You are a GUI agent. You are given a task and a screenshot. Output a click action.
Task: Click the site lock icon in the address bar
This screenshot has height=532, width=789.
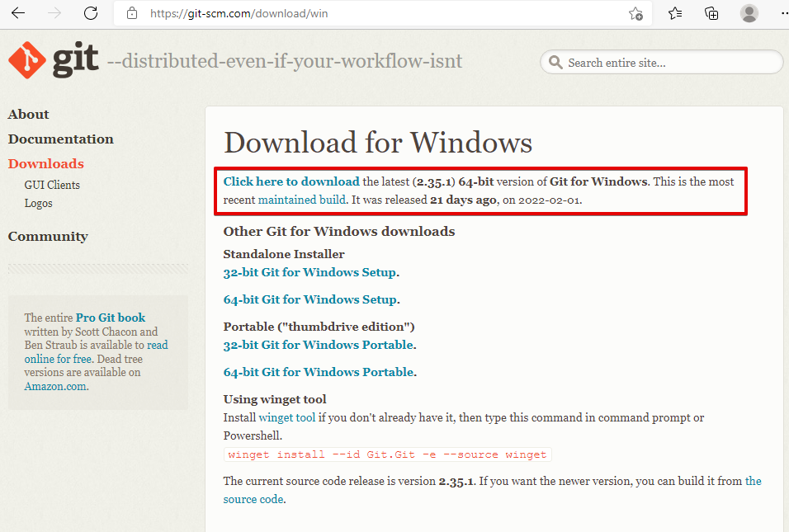click(132, 13)
